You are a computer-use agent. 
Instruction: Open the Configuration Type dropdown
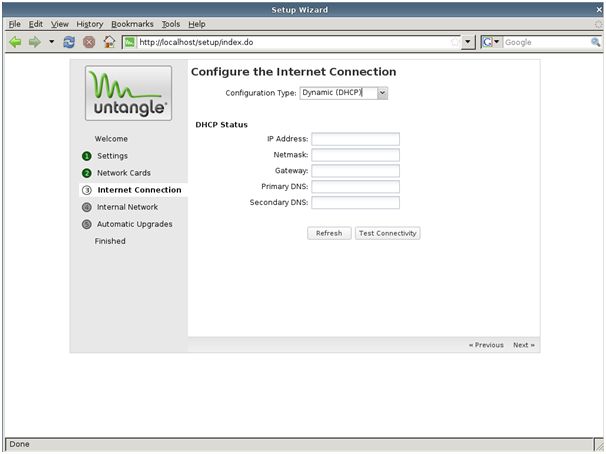tap(382, 92)
